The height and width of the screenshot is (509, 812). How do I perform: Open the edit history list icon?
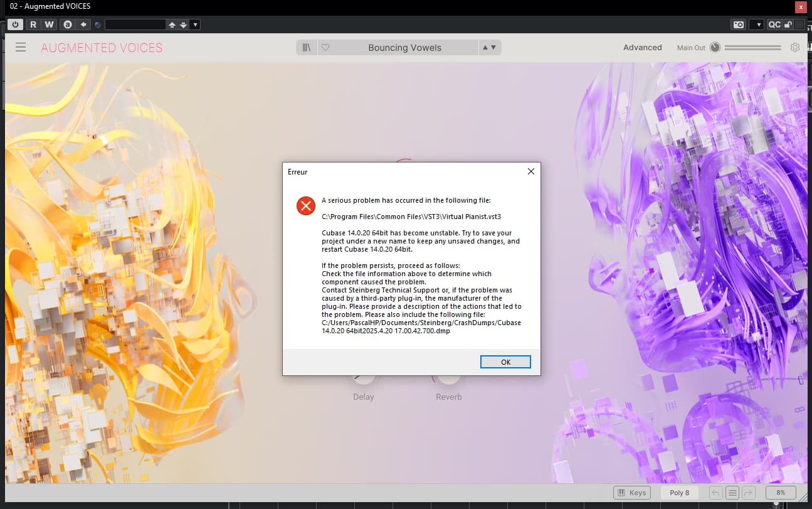pos(732,493)
